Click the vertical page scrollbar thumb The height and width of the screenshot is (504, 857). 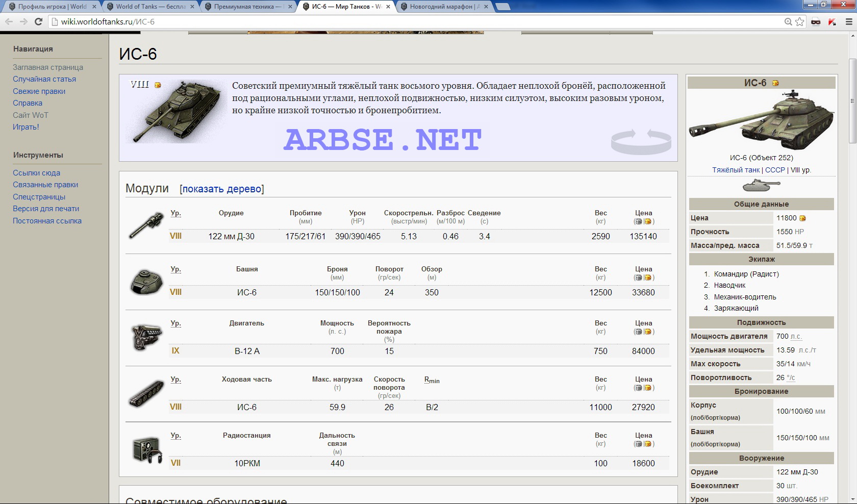[x=852, y=101]
